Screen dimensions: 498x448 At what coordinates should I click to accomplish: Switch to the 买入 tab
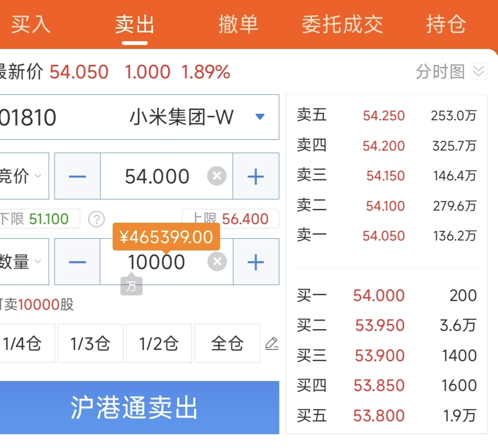31,25
